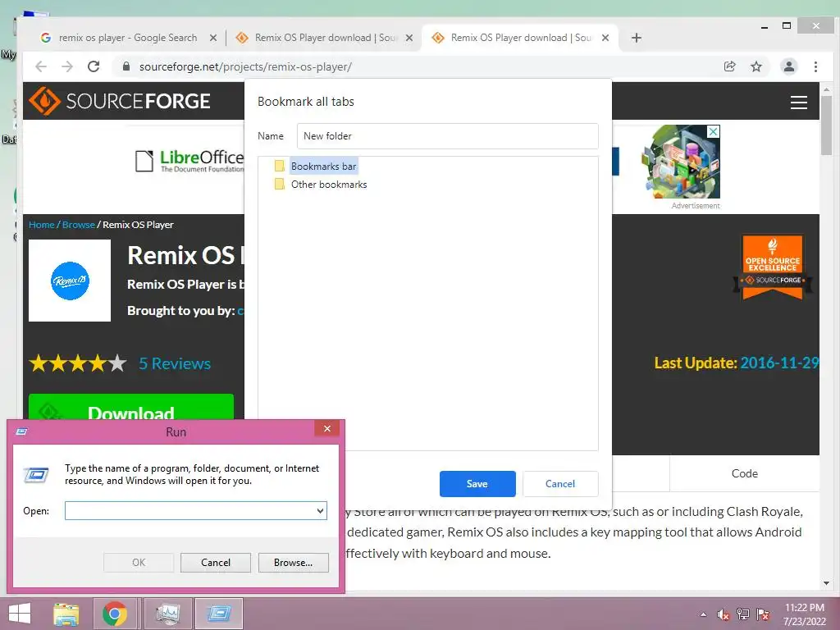Open File Explorer from taskbar
Viewport: 840px width, 630px height.
coord(66,614)
